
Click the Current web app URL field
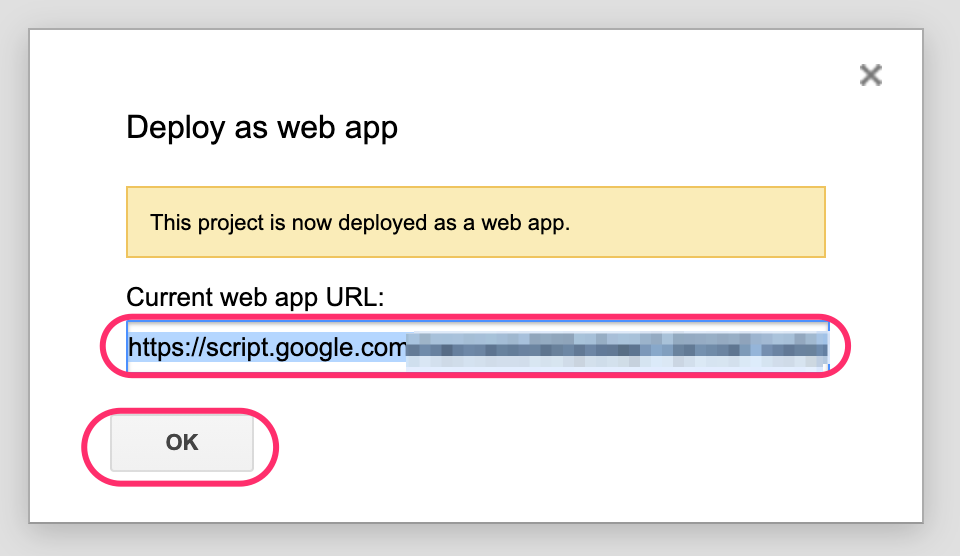point(477,346)
